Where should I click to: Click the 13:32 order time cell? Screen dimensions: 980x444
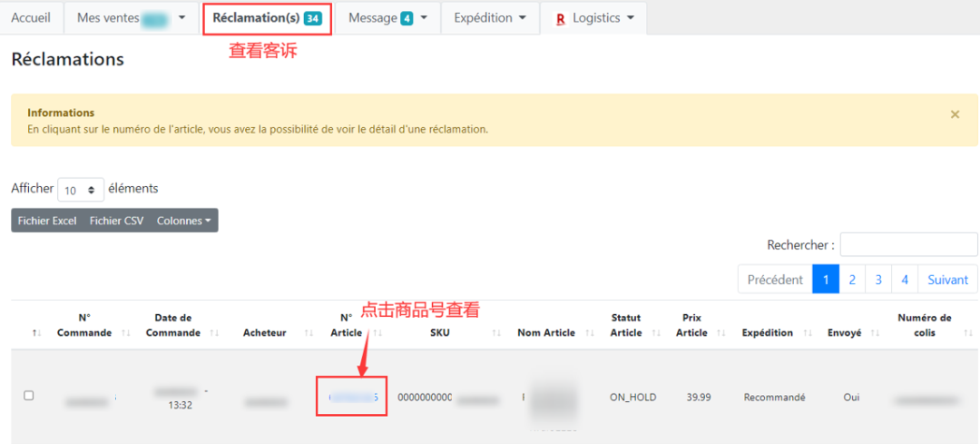[x=181, y=405]
